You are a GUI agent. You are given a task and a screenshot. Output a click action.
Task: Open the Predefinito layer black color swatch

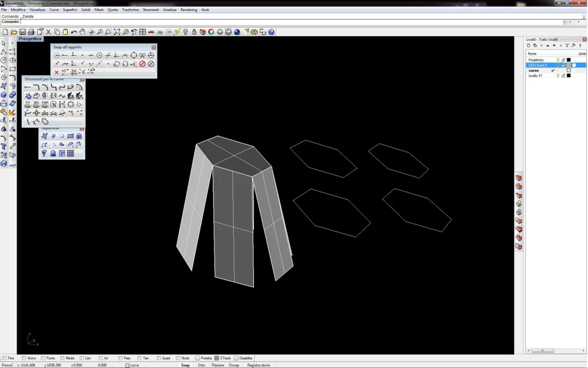(569, 60)
